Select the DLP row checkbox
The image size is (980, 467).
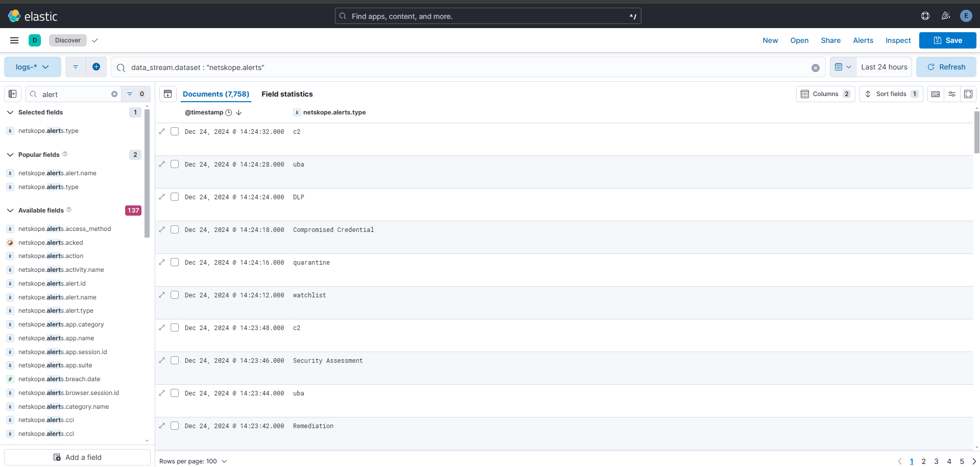[175, 197]
